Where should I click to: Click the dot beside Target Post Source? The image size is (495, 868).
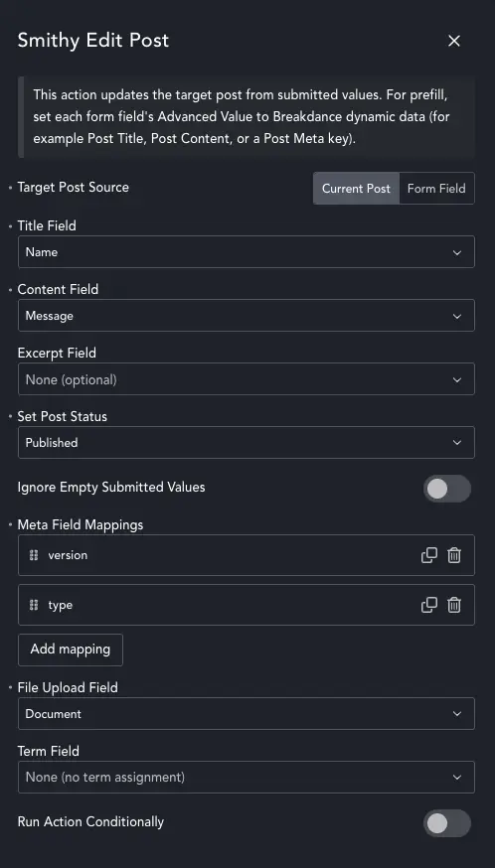tap(11, 189)
